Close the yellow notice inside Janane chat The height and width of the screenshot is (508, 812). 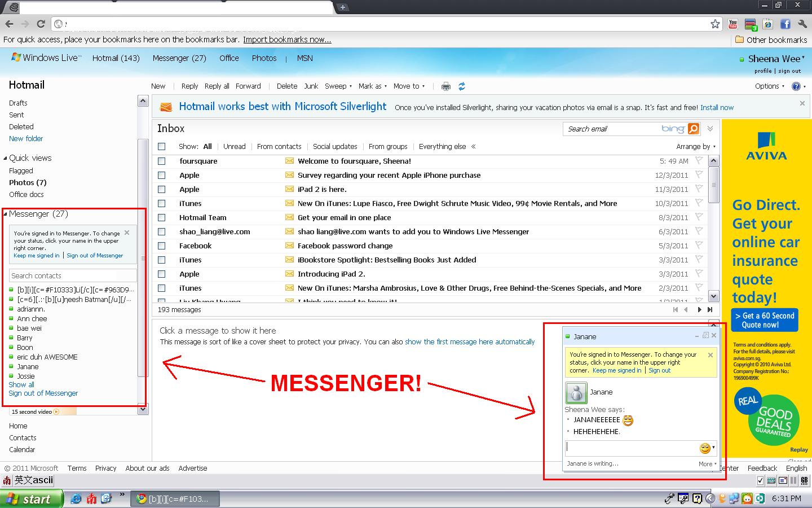pos(710,355)
